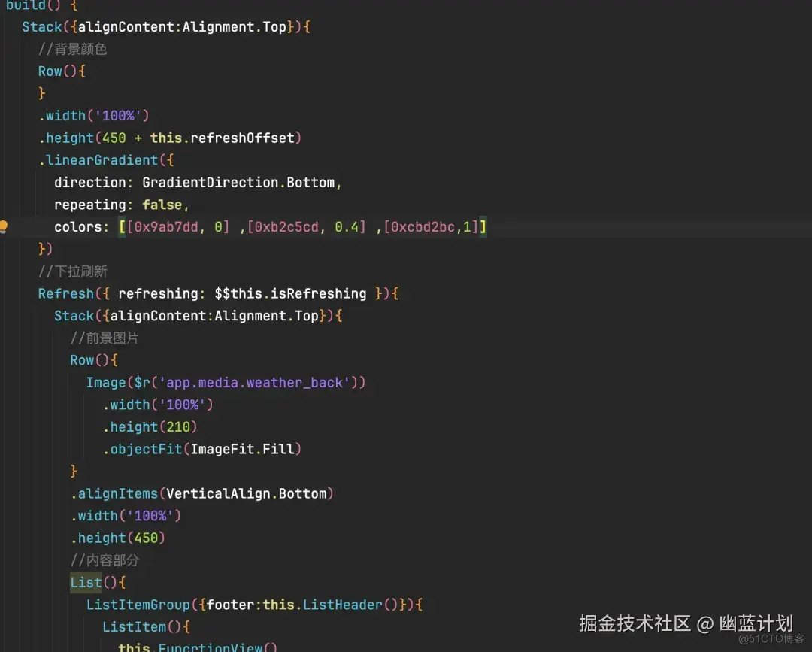Click the ListItem(){ line
The height and width of the screenshot is (652, 812).
pyautogui.click(x=146, y=627)
